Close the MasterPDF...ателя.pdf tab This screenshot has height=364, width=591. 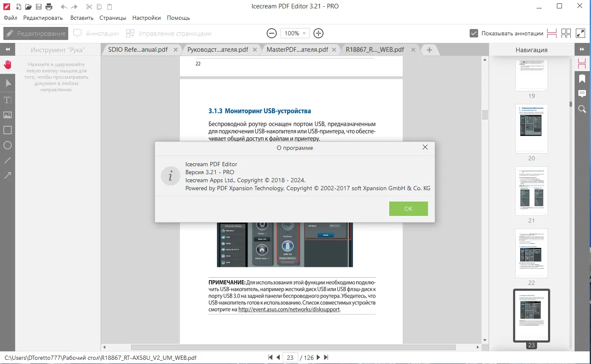(334, 50)
